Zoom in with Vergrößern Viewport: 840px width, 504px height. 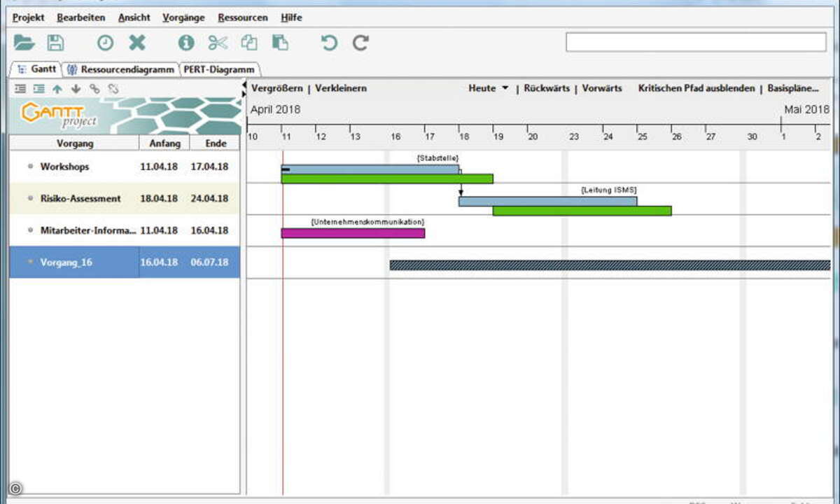point(277,88)
